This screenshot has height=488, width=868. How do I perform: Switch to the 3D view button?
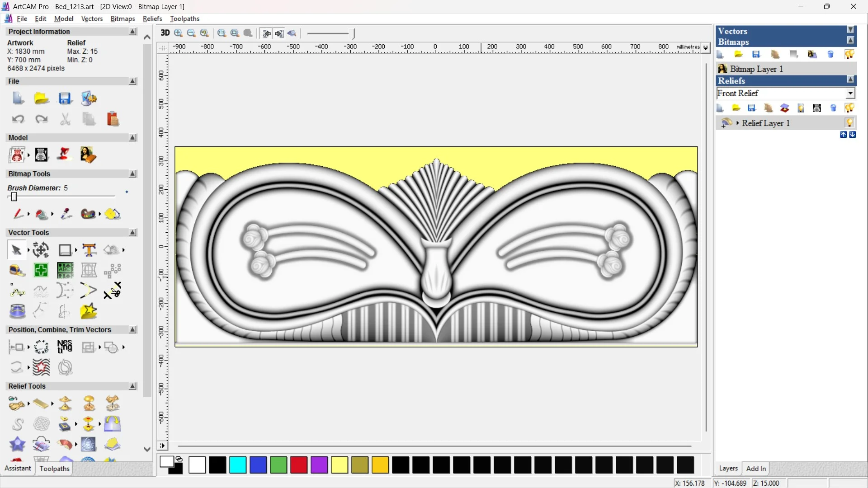165,33
